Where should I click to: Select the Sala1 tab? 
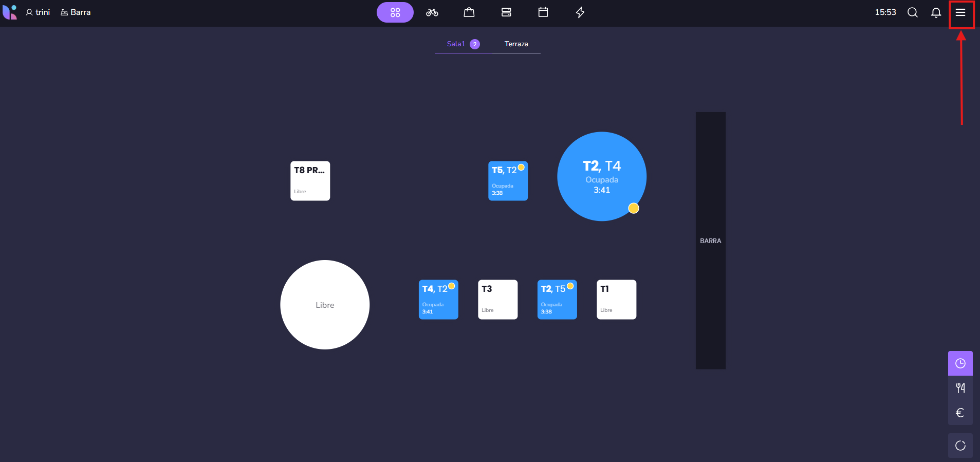click(456, 44)
